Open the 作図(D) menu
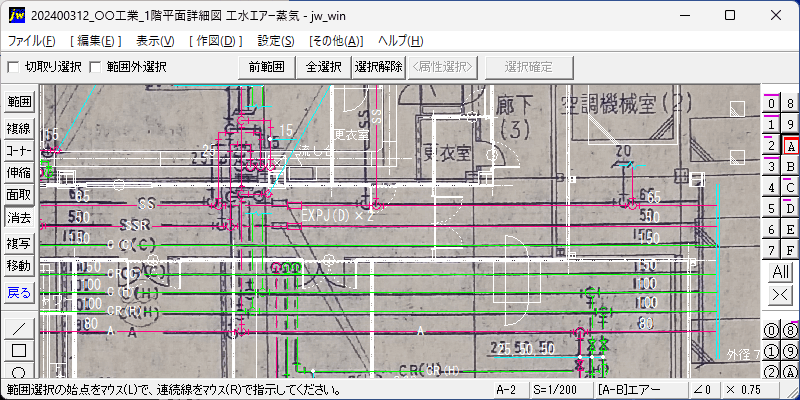Image resolution: width=800 pixels, height=400 pixels. click(x=214, y=41)
